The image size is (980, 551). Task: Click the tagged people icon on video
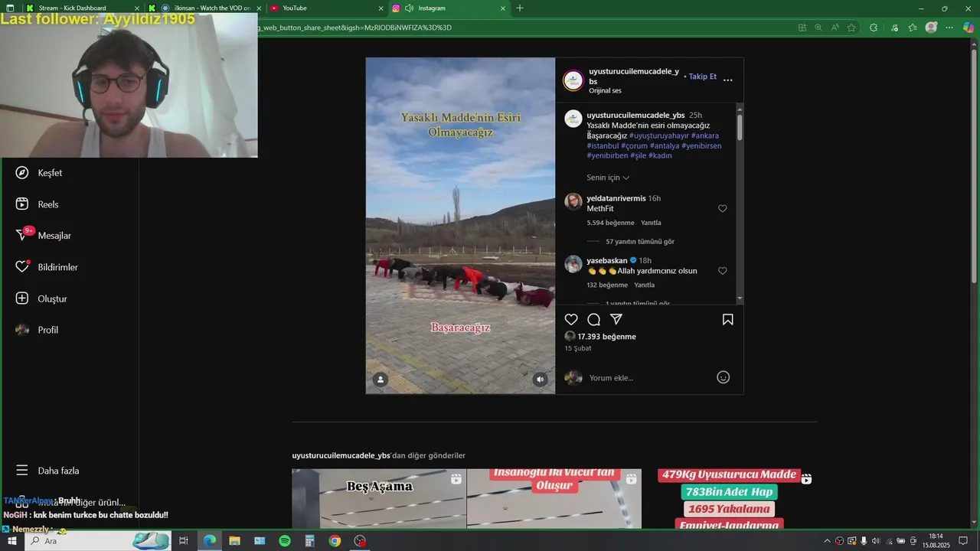tap(381, 379)
